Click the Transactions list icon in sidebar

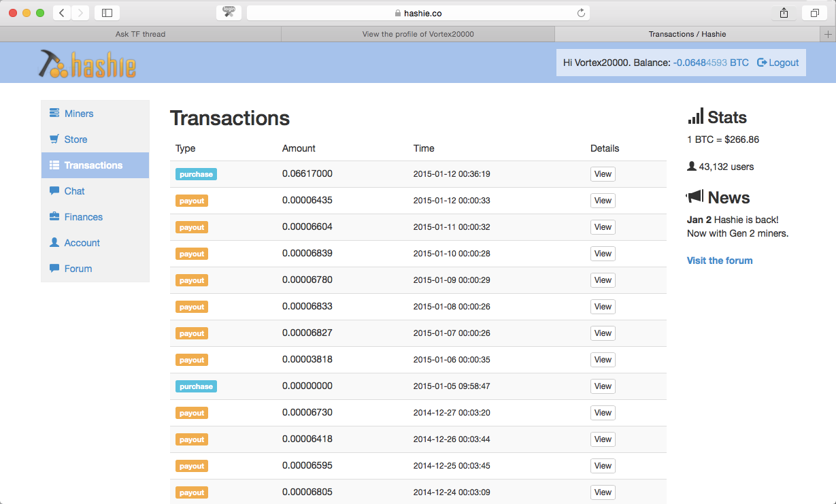54,165
